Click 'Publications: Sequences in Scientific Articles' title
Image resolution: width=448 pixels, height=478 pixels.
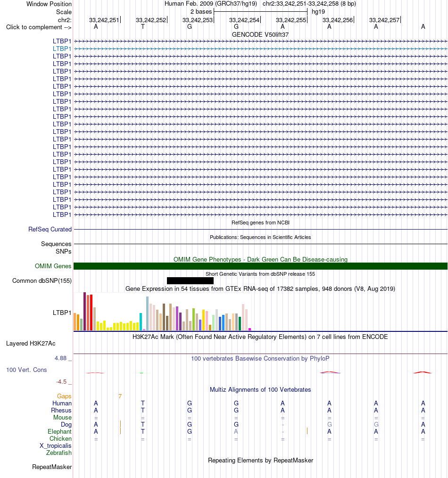(x=260, y=237)
